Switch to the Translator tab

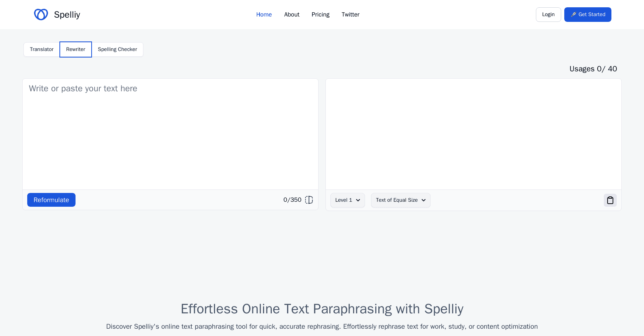click(x=42, y=49)
